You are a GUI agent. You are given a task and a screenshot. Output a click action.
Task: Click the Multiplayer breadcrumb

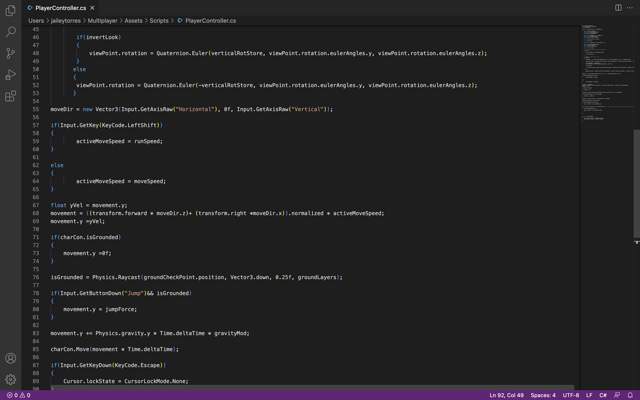tap(102, 20)
